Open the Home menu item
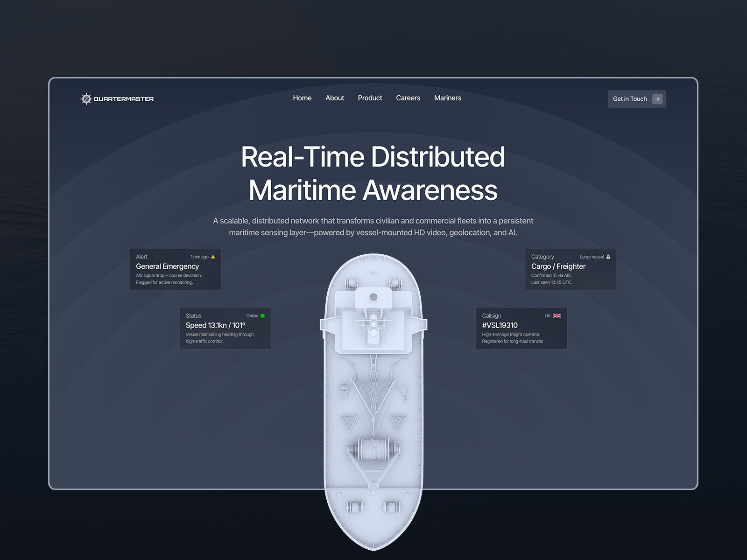Viewport: 747px width, 560px height. click(x=302, y=98)
